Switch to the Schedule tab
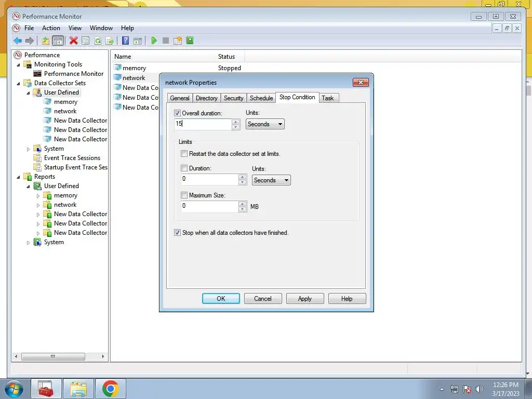The image size is (532, 399). click(x=261, y=98)
